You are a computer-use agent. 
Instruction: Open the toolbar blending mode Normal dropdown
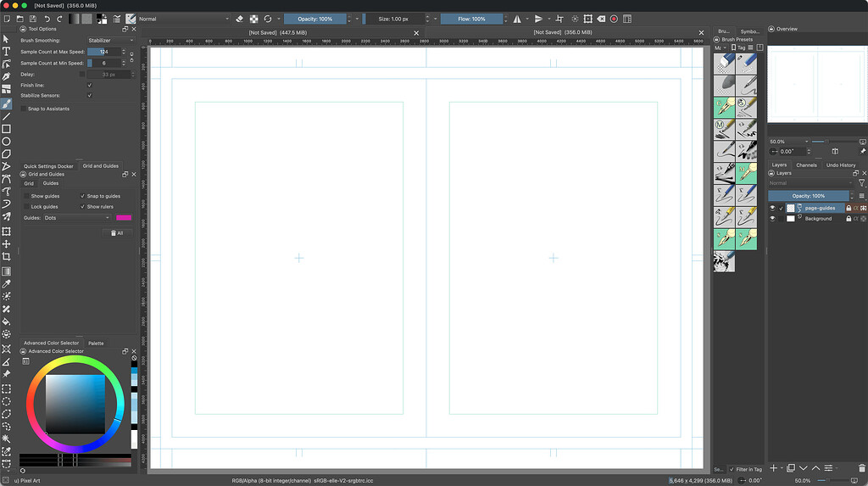pos(183,19)
